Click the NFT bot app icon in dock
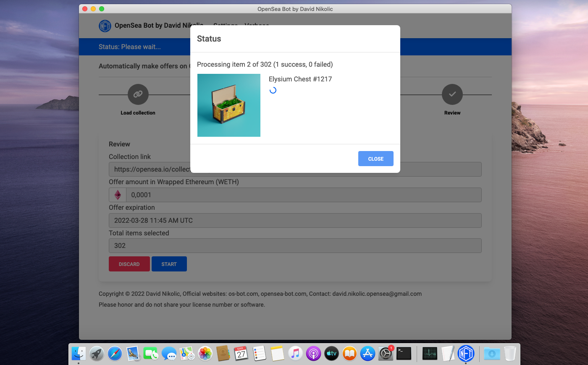The height and width of the screenshot is (365, 588). (466, 354)
